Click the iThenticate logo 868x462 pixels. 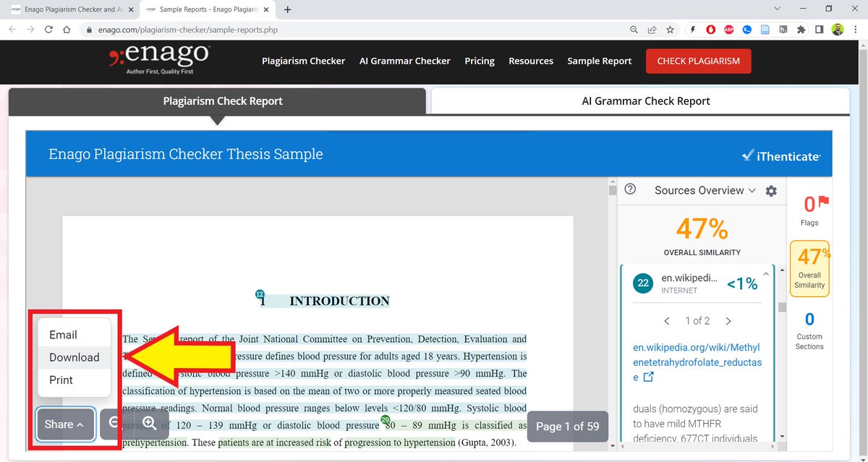click(x=780, y=155)
